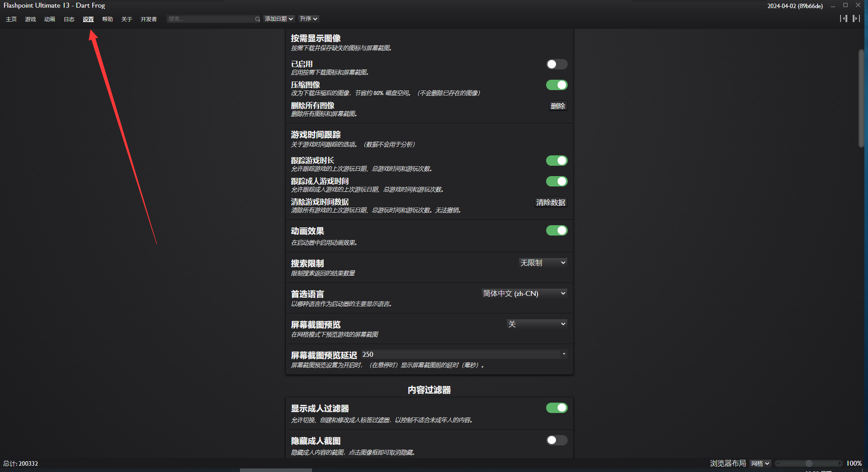This screenshot has height=472, width=868.
Task: Click the Flashpoint Ultimate 13 window title
Action: click(x=54, y=5)
